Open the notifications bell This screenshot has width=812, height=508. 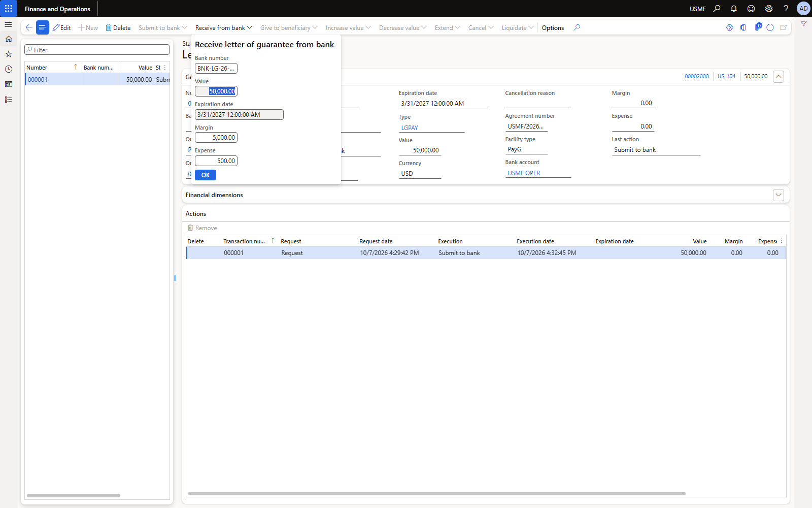coord(734,9)
